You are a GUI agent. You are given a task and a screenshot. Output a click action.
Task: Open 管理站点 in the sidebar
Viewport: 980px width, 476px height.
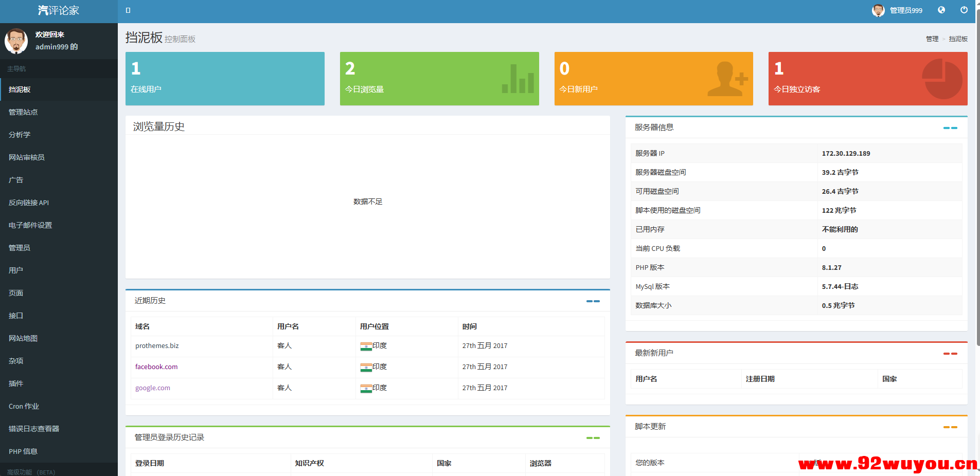(x=23, y=112)
